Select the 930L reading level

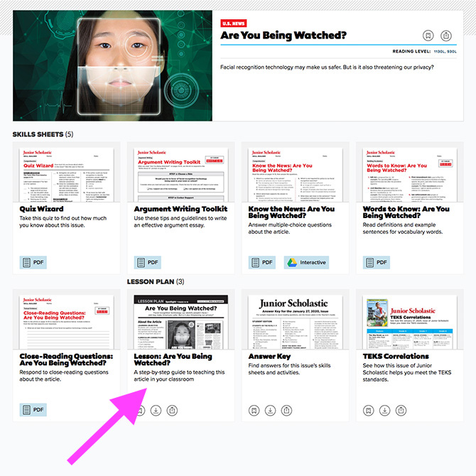pos(452,52)
